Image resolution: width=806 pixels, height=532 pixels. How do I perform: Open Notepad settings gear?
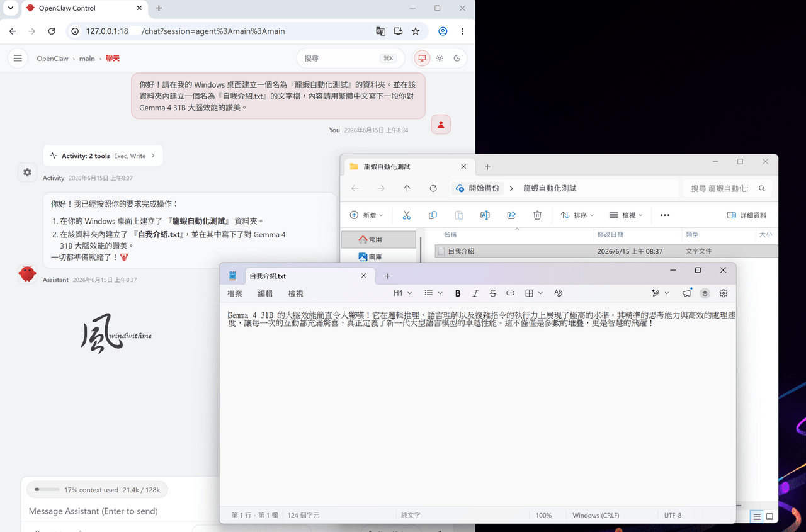[x=724, y=293]
